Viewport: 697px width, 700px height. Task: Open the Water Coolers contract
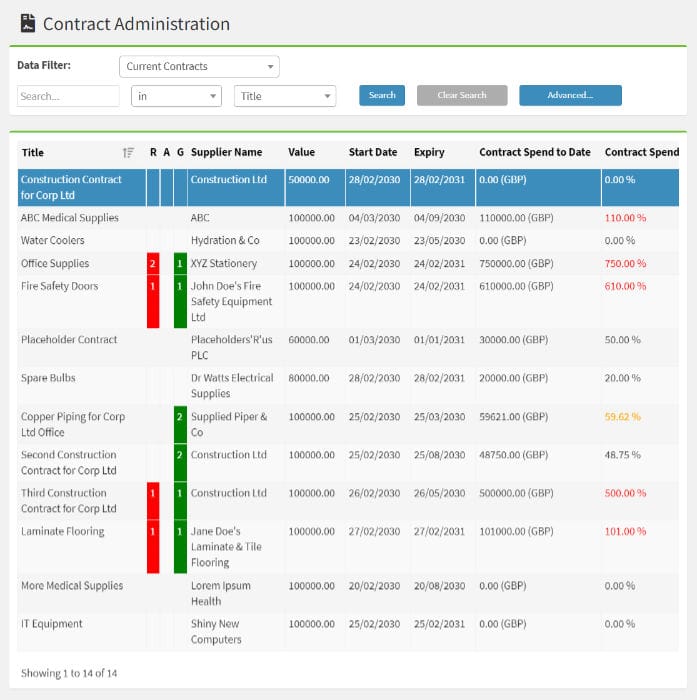[53, 241]
